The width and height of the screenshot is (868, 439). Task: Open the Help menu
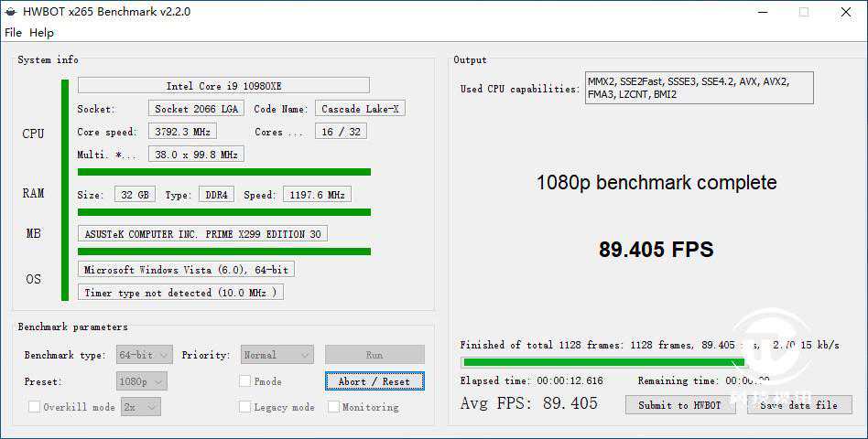[x=41, y=33]
